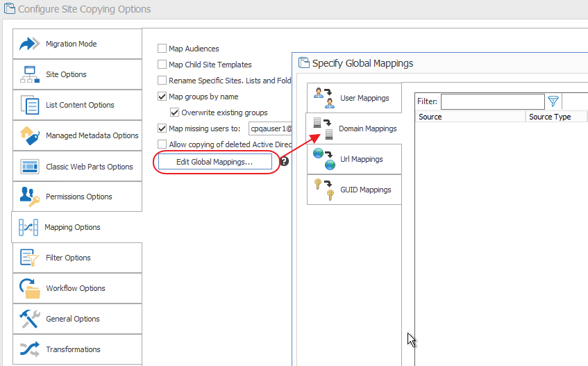The height and width of the screenshot is (366, 588).
Task: Click the Edit Global Mappings button
Action: click(215, 162)
